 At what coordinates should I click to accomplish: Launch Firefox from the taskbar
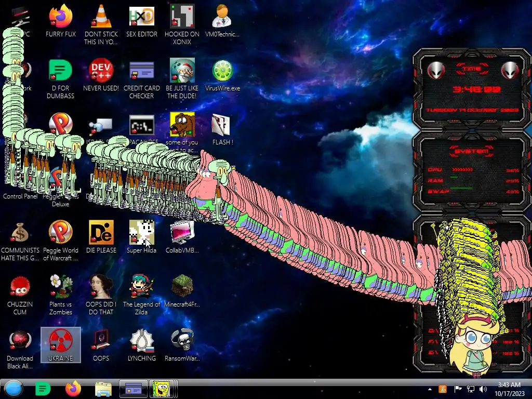pyautogui.click(x=73, y=389)
